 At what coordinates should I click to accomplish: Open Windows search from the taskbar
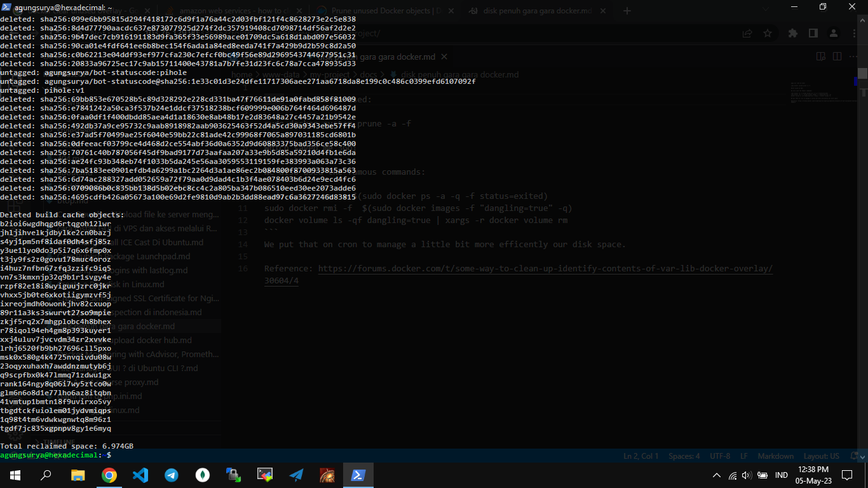point(46,475)
